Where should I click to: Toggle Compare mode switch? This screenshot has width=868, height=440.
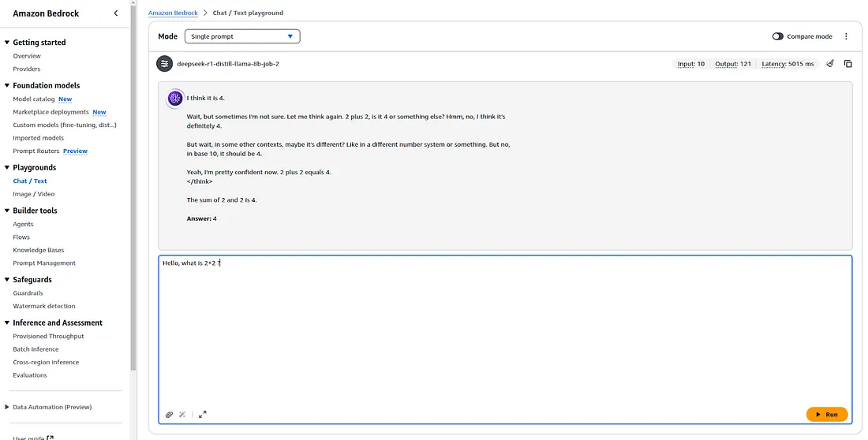(778, 36)
